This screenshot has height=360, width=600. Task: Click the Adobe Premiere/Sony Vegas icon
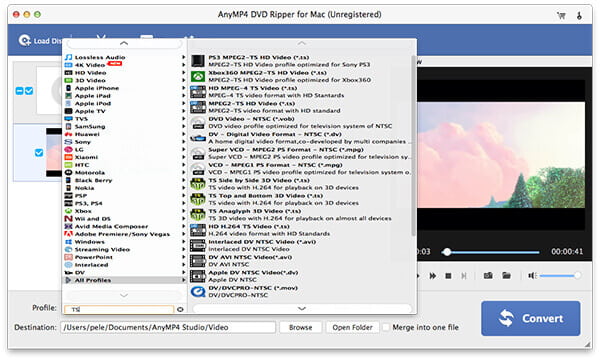tap(68, 234)
